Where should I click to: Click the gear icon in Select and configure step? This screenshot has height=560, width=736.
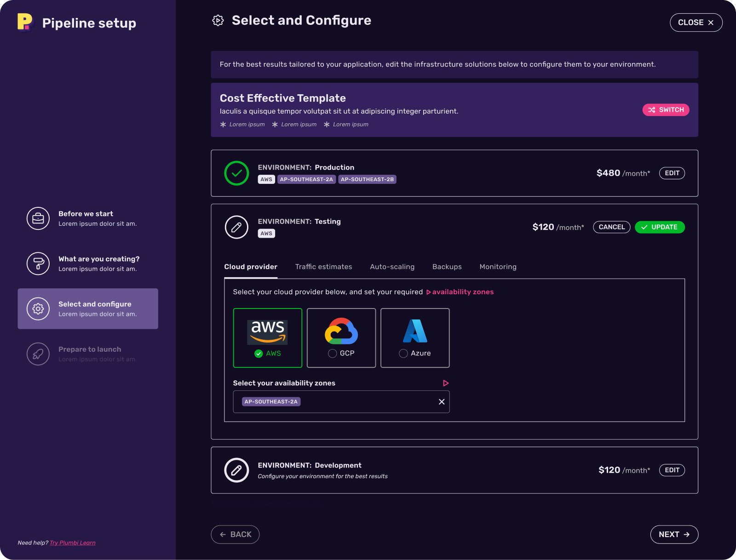pos(38,309)
